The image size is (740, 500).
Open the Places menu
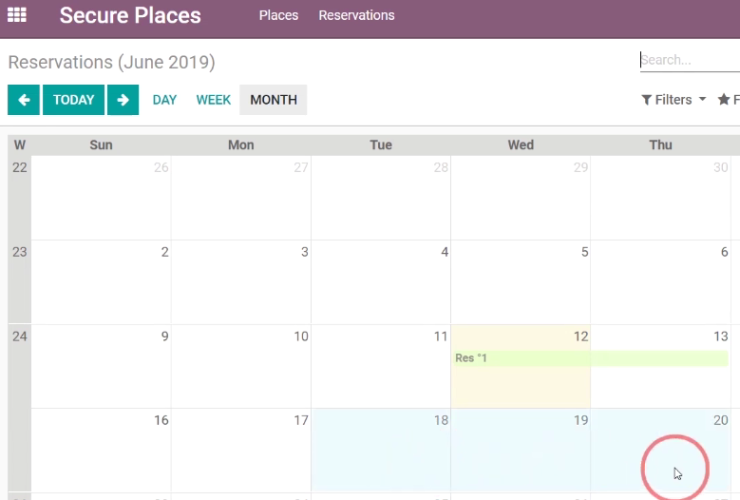[x=278, y=15]
